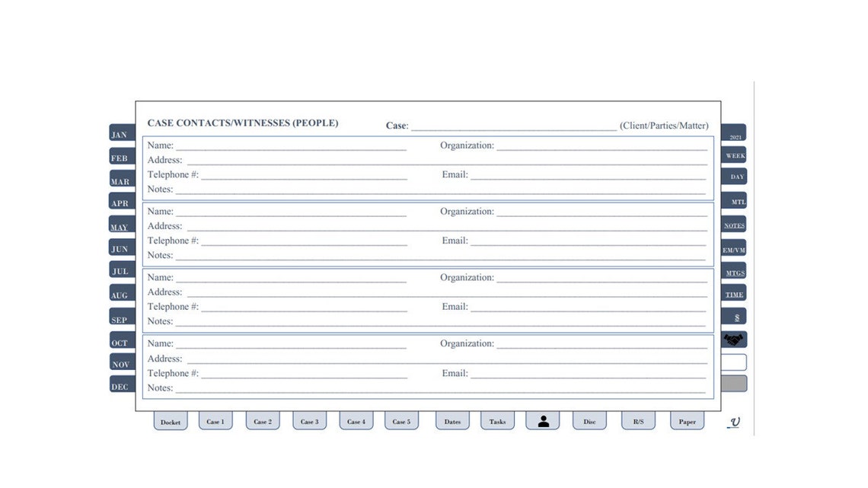Screen dimensions: 868x488
Task: Select the DEC month tab
Action: (120, 386)
